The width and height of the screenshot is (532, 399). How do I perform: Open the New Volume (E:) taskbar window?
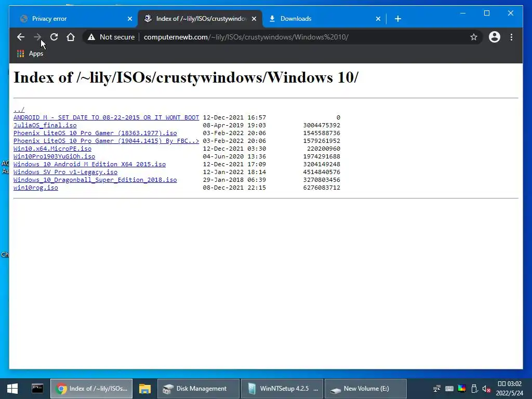point(365,389)
